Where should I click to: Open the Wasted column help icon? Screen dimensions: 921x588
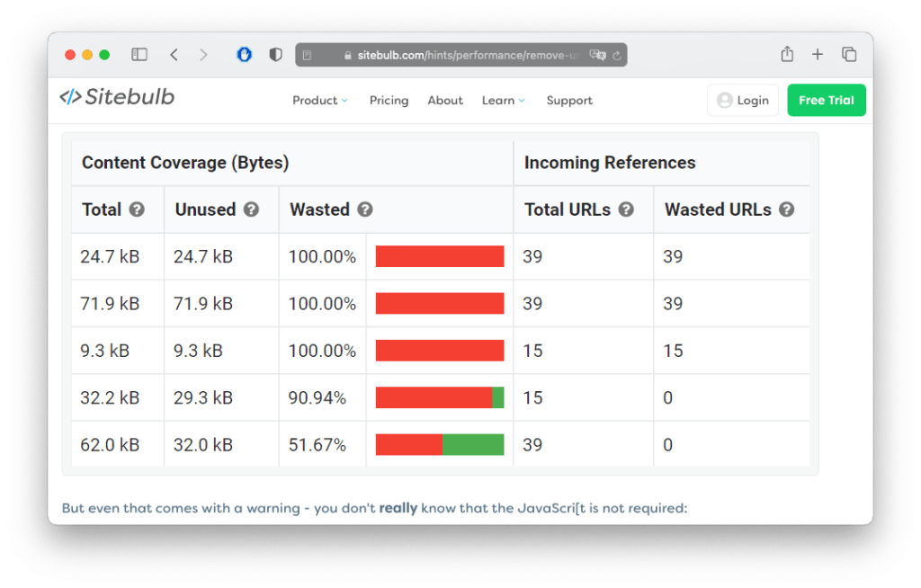coord(365,209)
